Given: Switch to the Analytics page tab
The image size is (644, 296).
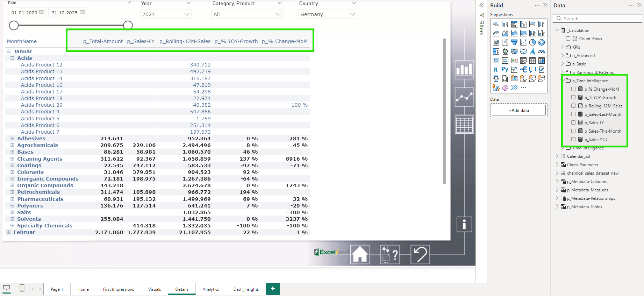Looking at the screenshot, I should [x=211, y=289].
